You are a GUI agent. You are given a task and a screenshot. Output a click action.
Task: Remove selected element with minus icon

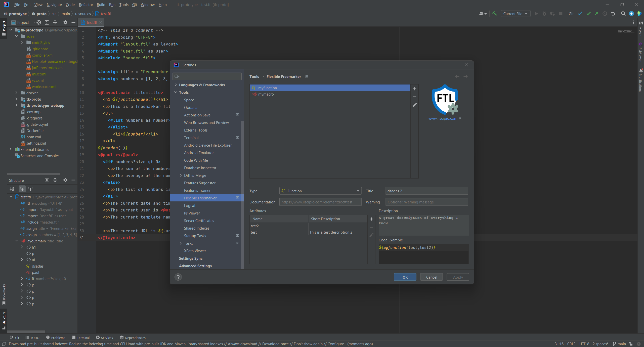[x=415, y=97]
